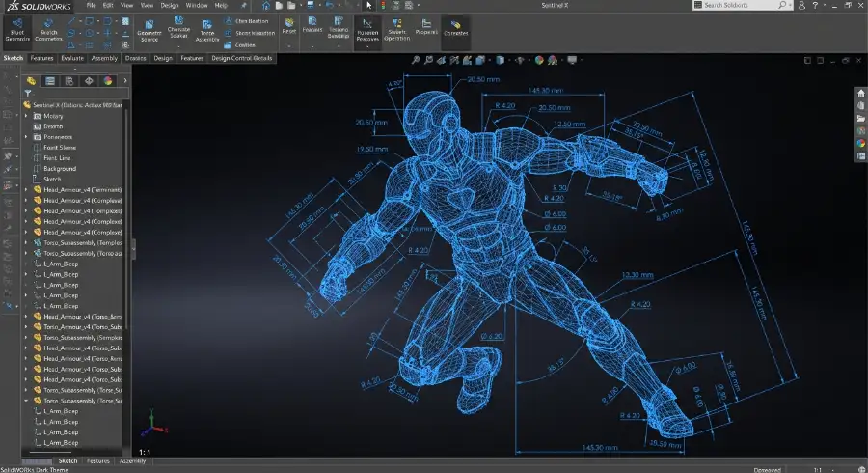
Task: Open the Window menu
Action: (197, 6)
